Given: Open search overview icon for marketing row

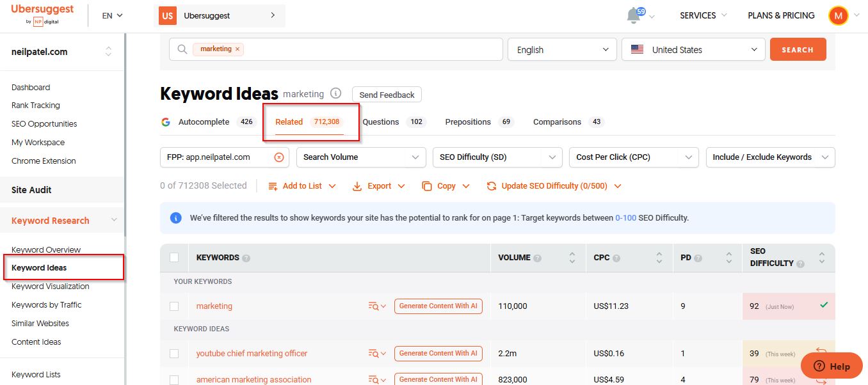Looking at the screenshot, I should tap(377, 306).
